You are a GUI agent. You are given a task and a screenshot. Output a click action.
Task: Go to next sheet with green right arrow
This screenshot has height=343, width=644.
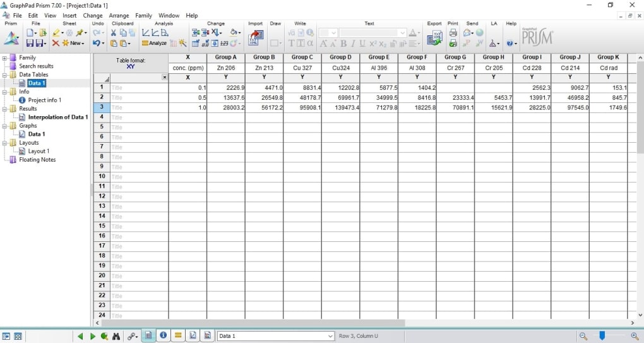tap(92, 336)
